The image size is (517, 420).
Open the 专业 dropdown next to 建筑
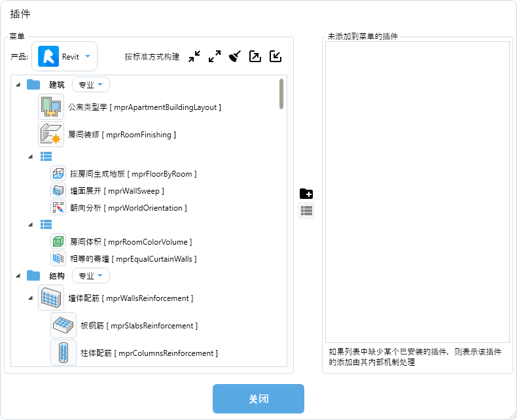click(x=91, y=84)
